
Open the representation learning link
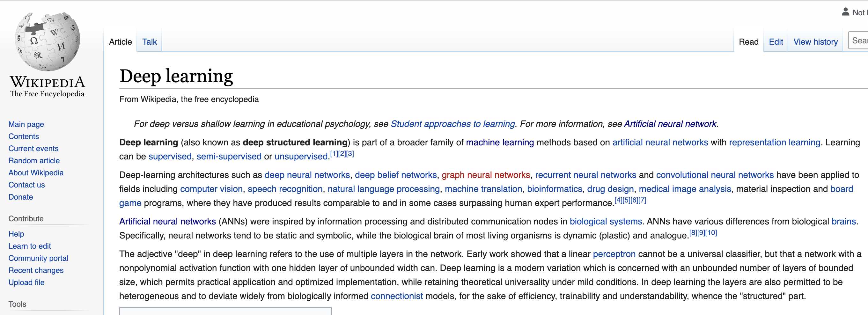tap(775, 143)
